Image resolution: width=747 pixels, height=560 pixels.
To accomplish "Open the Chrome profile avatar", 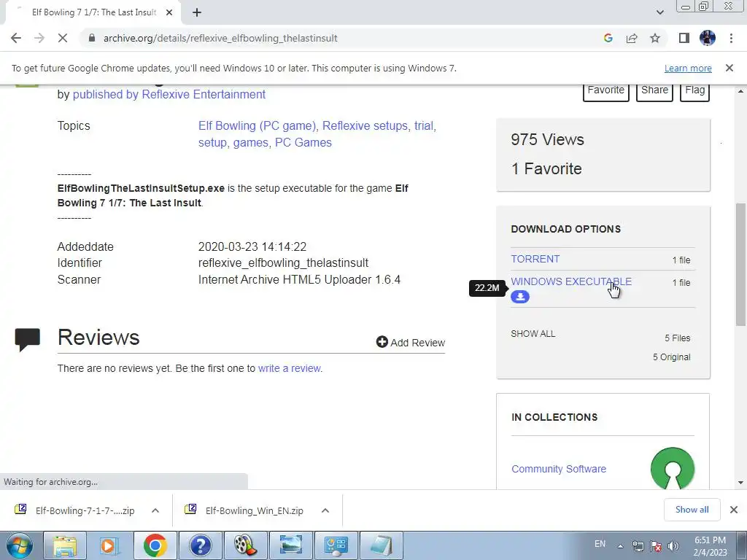I will click(708, 38).
